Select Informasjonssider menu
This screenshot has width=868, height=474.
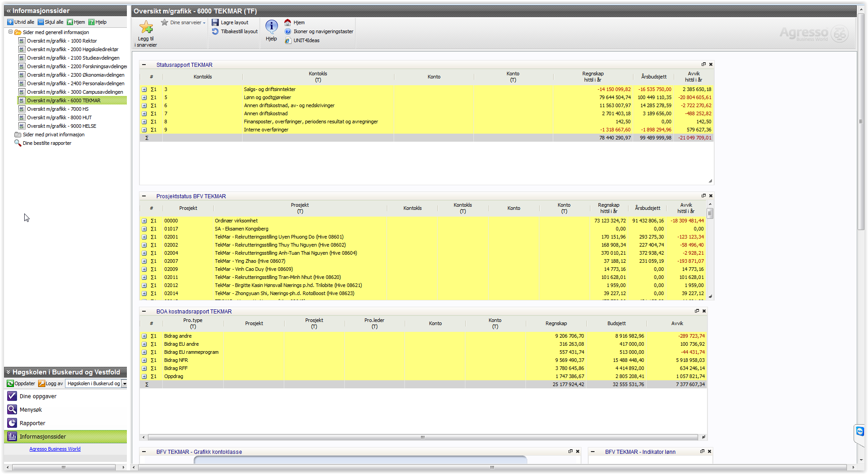[65, 437]
